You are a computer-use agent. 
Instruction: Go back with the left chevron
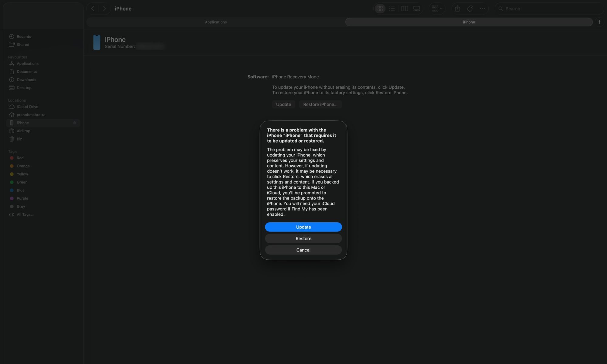click(93, 8)
